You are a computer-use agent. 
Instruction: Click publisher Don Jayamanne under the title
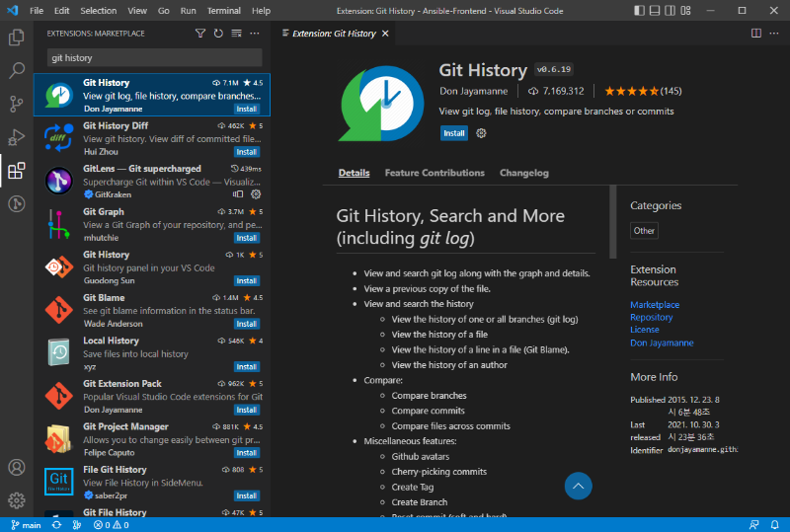tap(473, 91)
